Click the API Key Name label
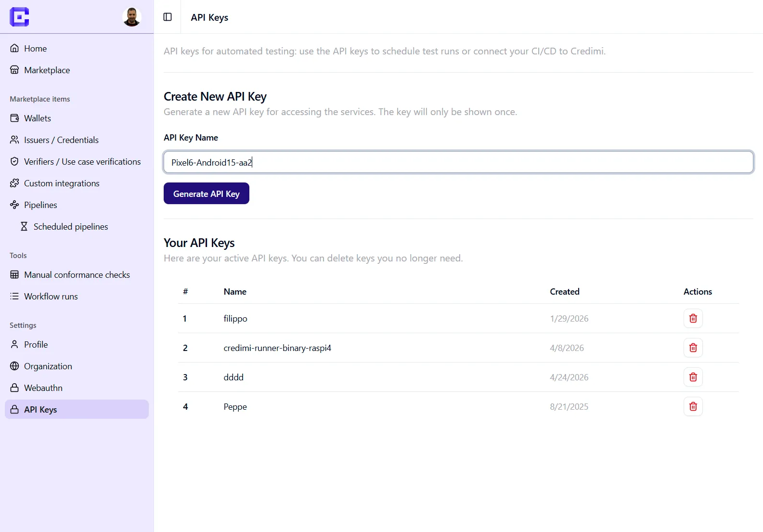 (191, 137)
